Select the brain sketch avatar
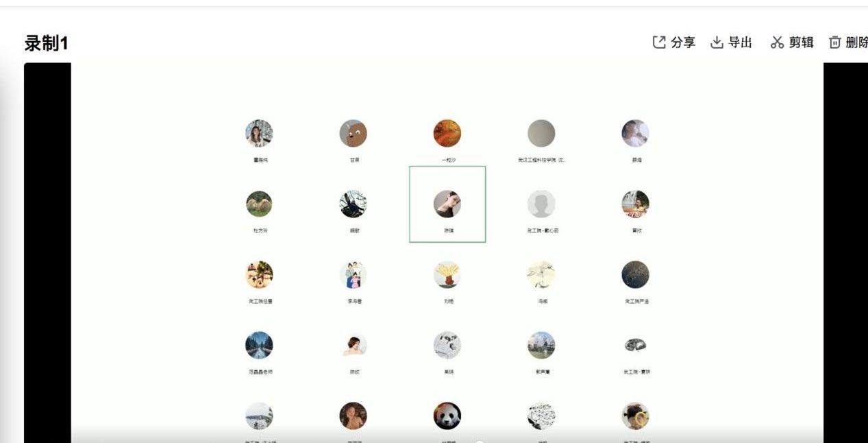 [x=635, y=345]
